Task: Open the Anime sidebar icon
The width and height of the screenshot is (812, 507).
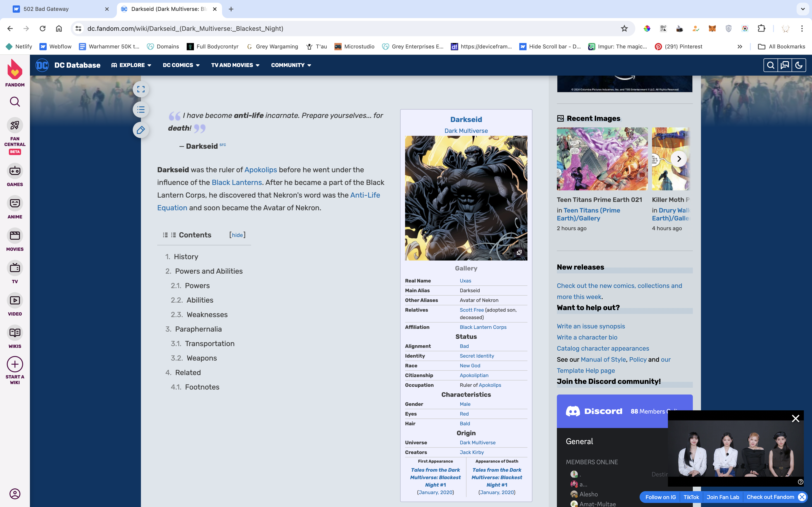Action: coord(15,203)
